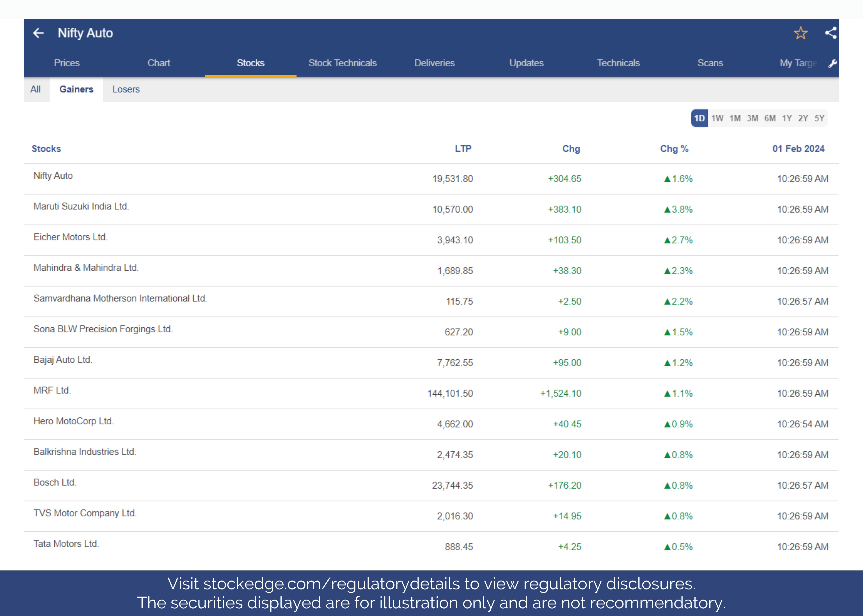The image size is (863, 616).
Task: Sort by Stocks column header
Action: pos(46,149)
